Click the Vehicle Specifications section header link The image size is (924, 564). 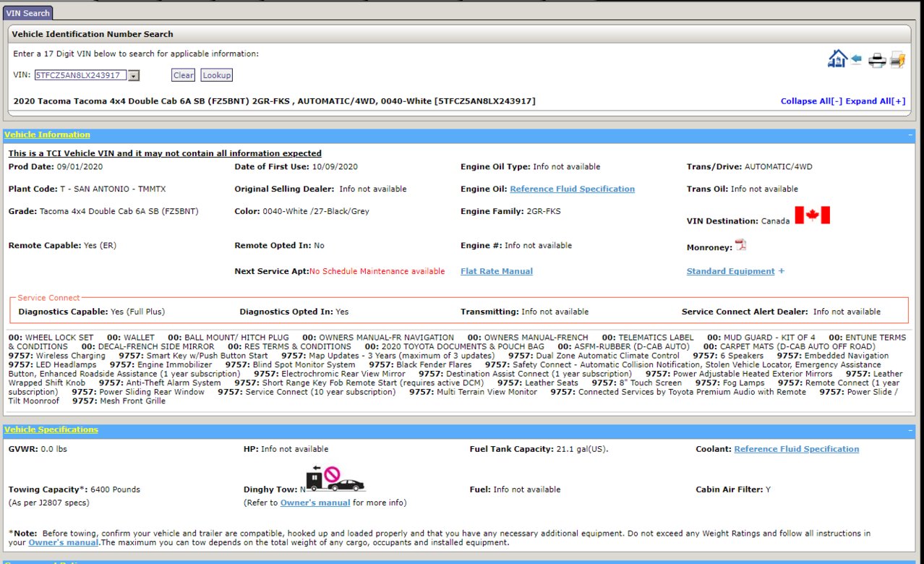click(x=51, y=430)
